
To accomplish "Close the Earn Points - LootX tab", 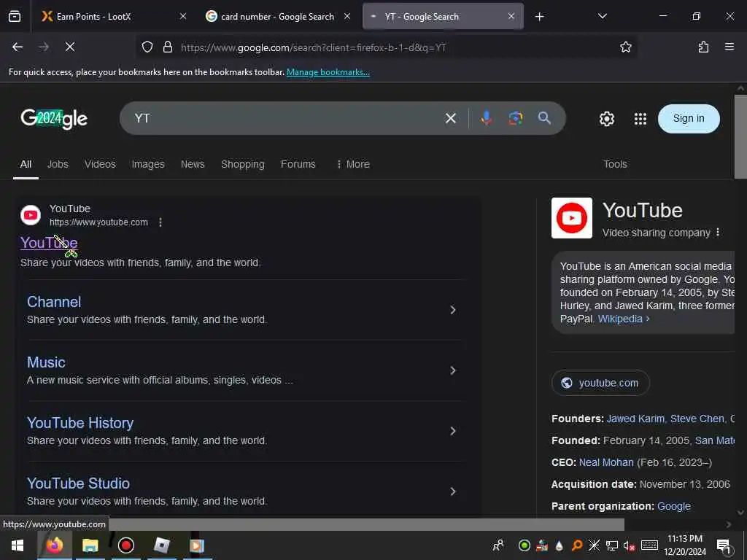I will click(183, 16).
